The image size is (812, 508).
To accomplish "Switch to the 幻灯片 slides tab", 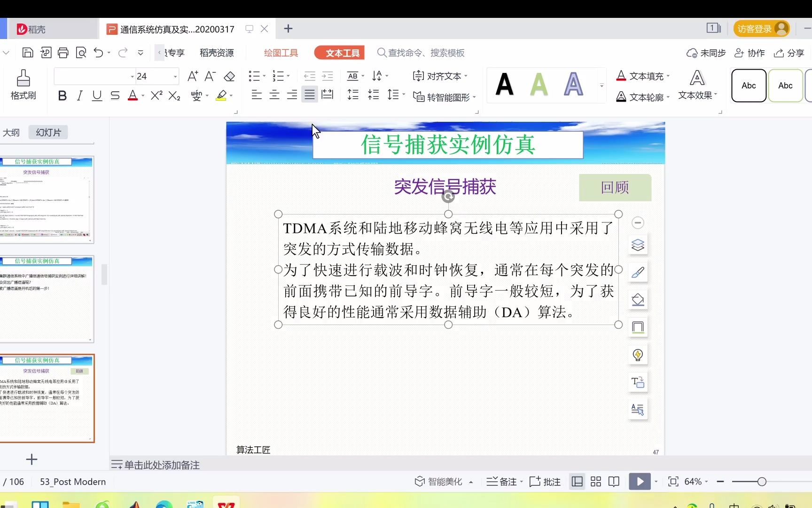I will tap(48, 132).
